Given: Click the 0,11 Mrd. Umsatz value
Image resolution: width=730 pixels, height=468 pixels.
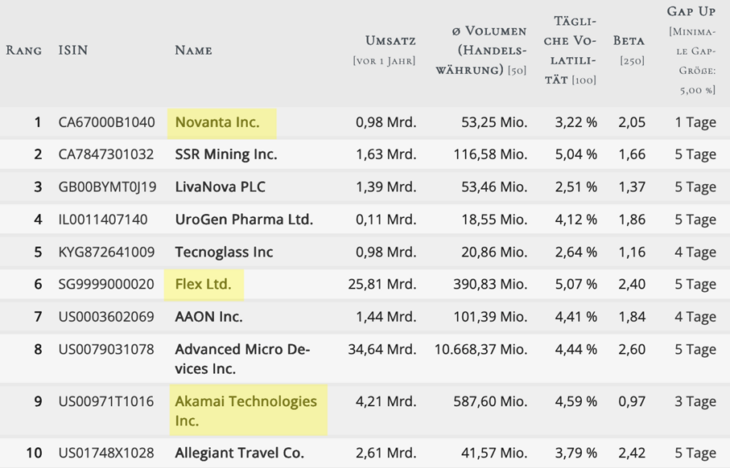Looking at the screenshot, I should pos(386,219).
